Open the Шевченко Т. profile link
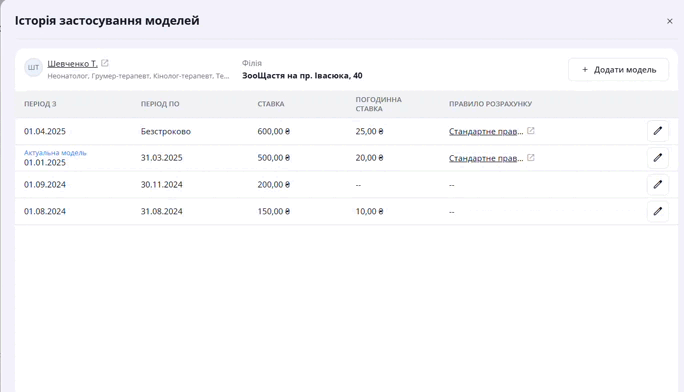This screenshot has height=392, width=684. 72,64
